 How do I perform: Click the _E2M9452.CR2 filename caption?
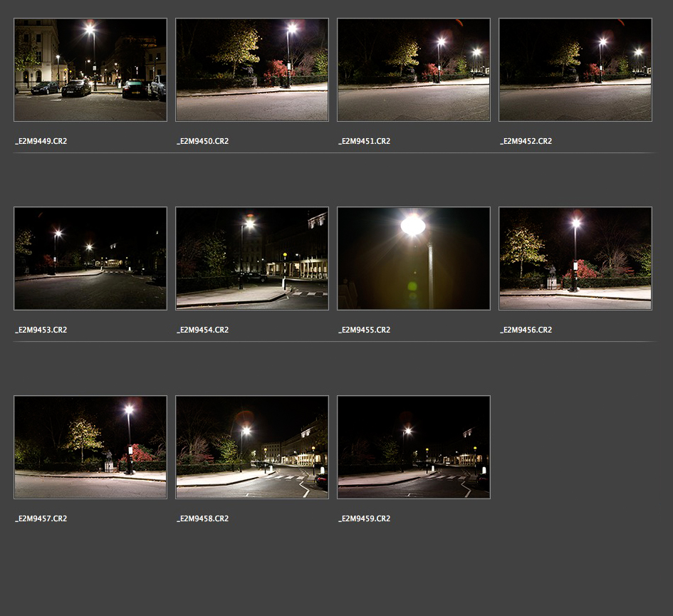click(526, 141)
